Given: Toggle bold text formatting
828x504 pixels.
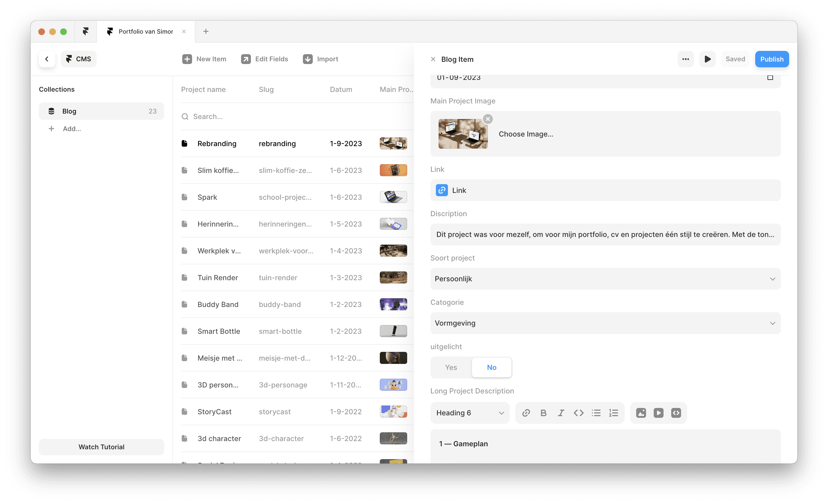Looking at the screenshot, I should [x=543, y=413].
